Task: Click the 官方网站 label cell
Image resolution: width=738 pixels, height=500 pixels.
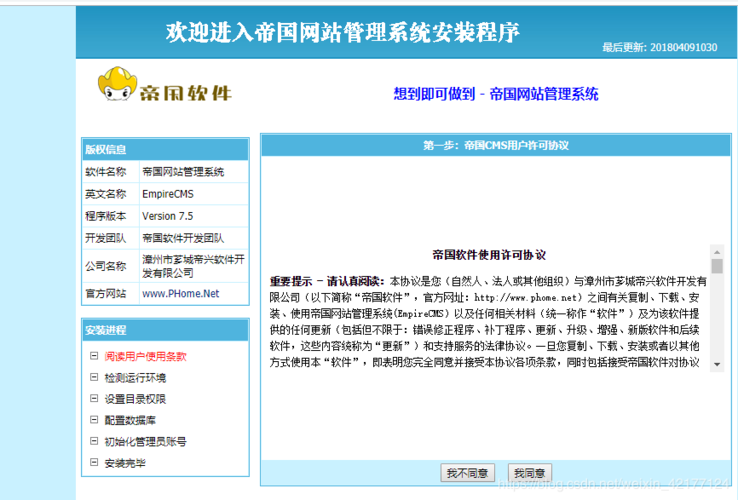Action: click(x=111, y=293)
